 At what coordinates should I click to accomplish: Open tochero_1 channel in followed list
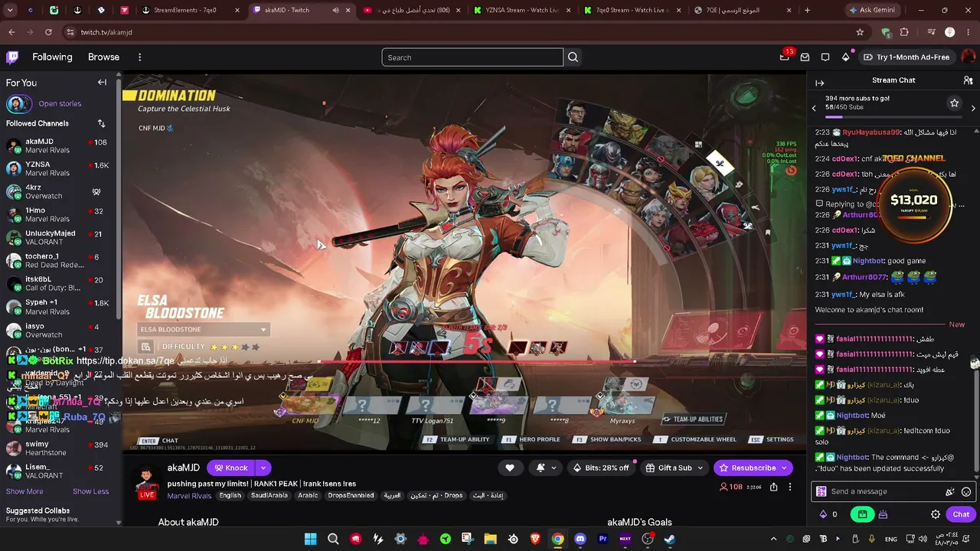click(x=58, y=260)
